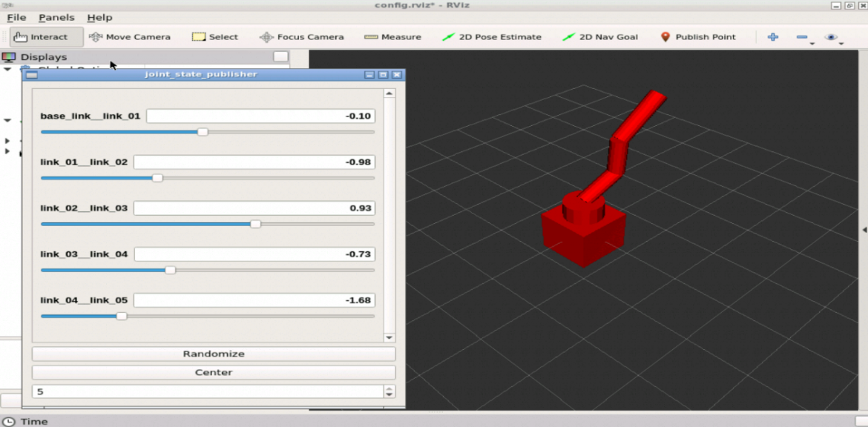This screenshot has height=427, width=868.
Task: Select the 2D Nav Goal tool
Action: click(x=600, y=37)
